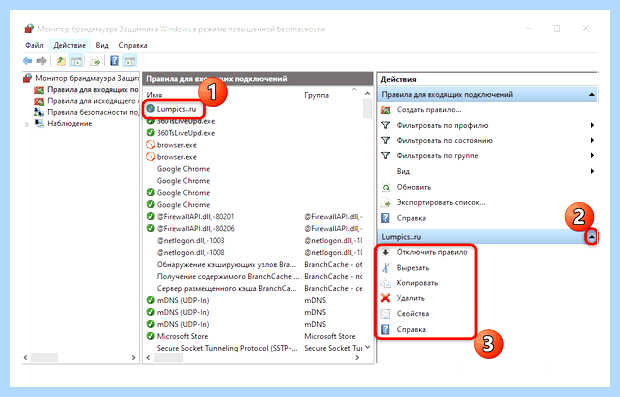Click the Вырезать scissors icon
The height and width of the screenshot is (397, 620).
point(386,268)
